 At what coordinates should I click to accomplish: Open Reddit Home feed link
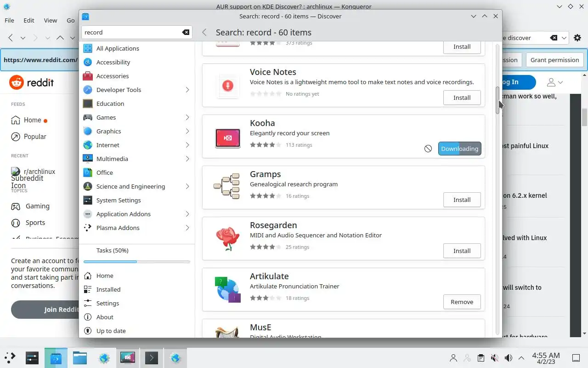coord(29,120)
